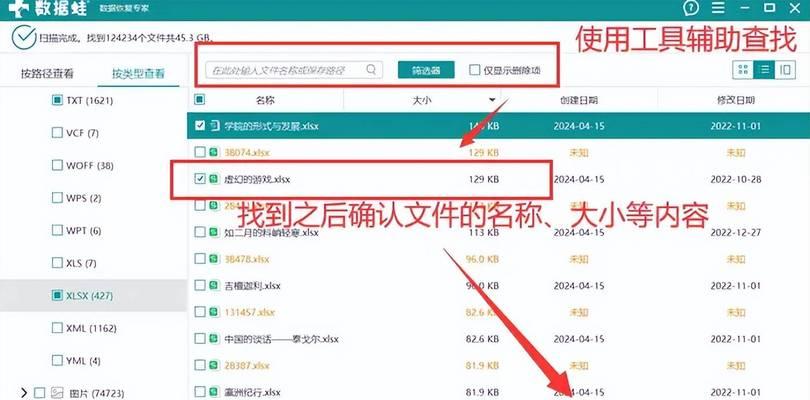Switch to list view
The height and width of the screenshot is (400, 810).
[x=764, y=70]
